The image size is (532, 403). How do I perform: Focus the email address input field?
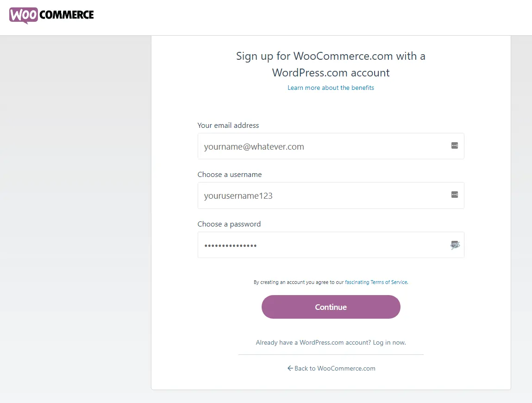331,146
